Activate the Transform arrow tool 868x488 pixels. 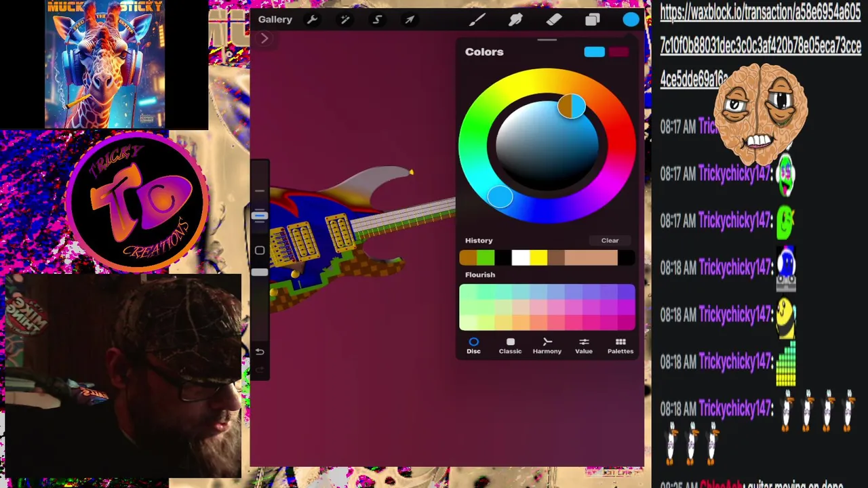pos(410,20)
